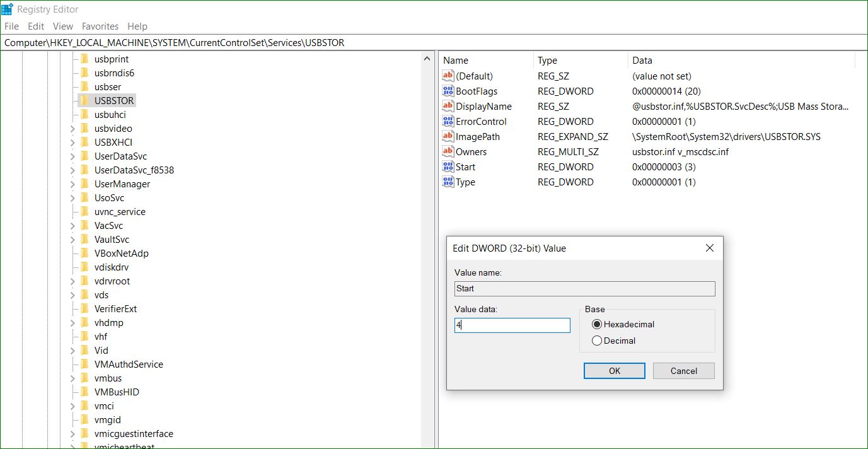Click the ab string icon next to DisplayName
This screenshot has height=449, width=868.
pos(447,106)
